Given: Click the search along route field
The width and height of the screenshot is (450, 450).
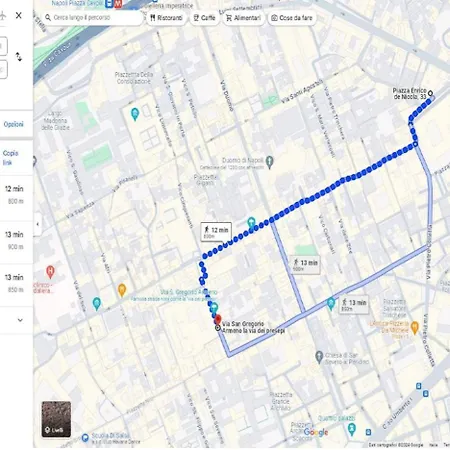Looking at the screenshot, I should [93, 17].
